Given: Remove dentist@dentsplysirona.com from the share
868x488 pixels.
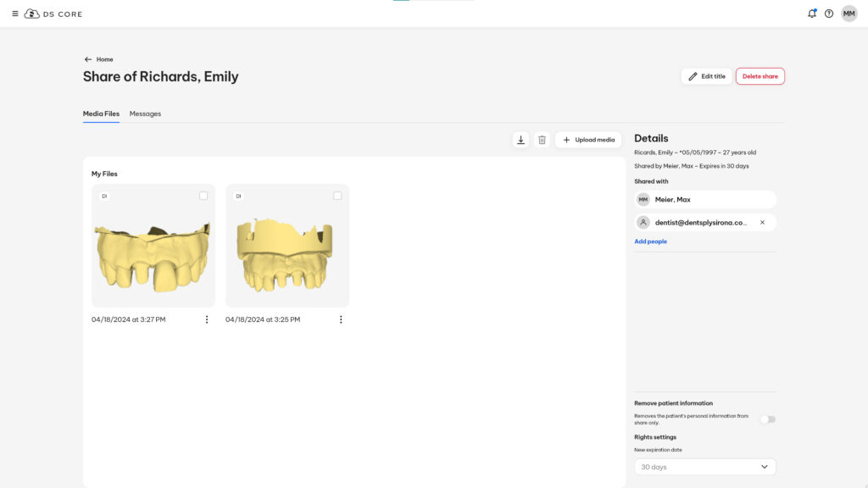Looking at the screenshot, I should [762, 223].
